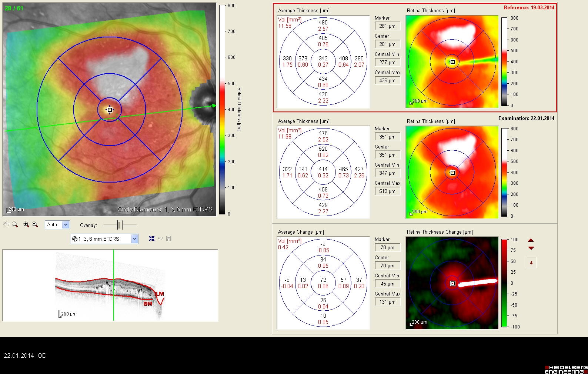Click the Retina Thickness Change map
588x374 pixels.
[x=452, y=283]
